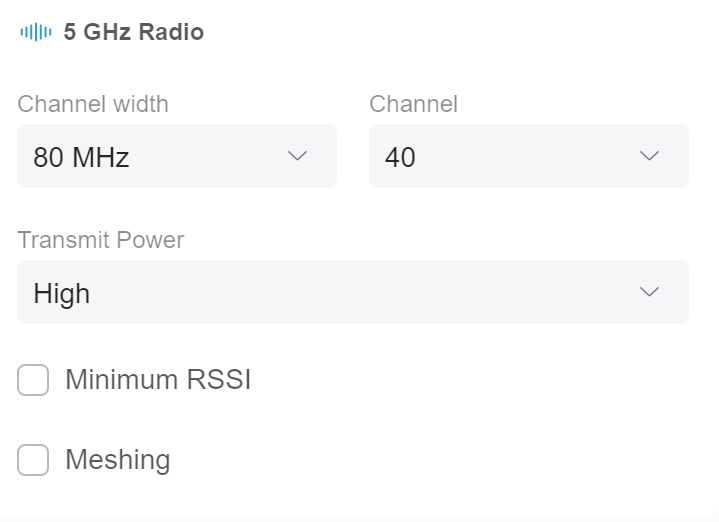Screen dimensions: 719x522
Task: Enable the Minimum RSSI checkbox
Action: 33,380
